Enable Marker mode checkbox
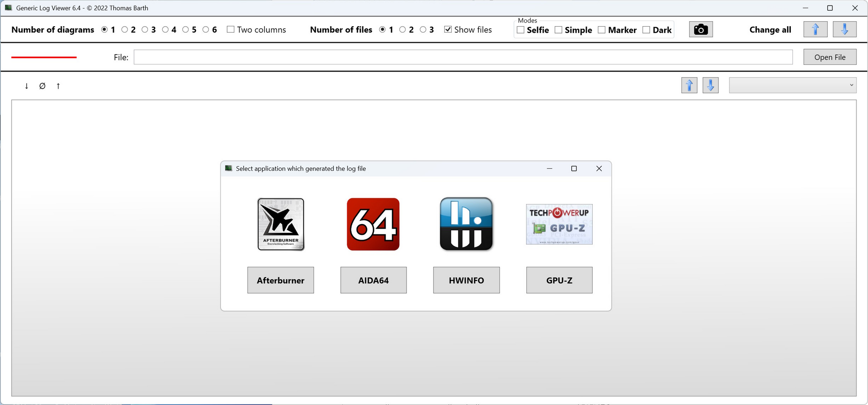This screenshot has height=405, width=868. pos(602,30)
